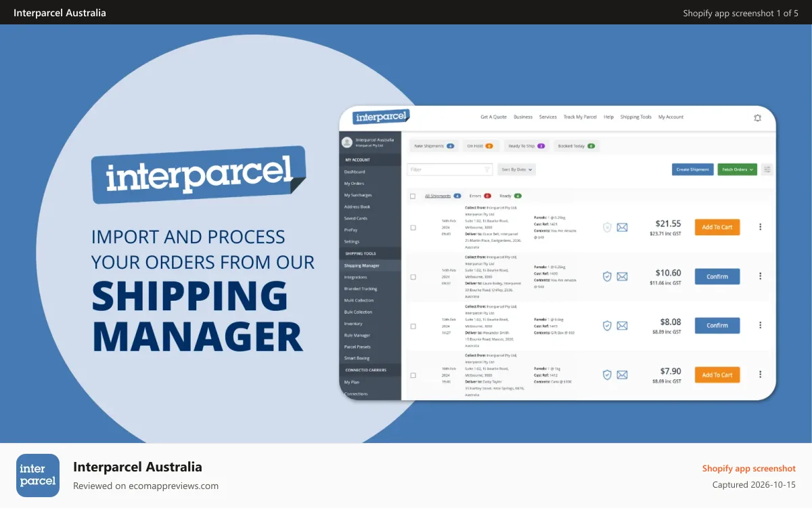Open the three-dot menu for the $8.08 shipment
The width and height of the screenshot is (812, 508).
(760, 325)
